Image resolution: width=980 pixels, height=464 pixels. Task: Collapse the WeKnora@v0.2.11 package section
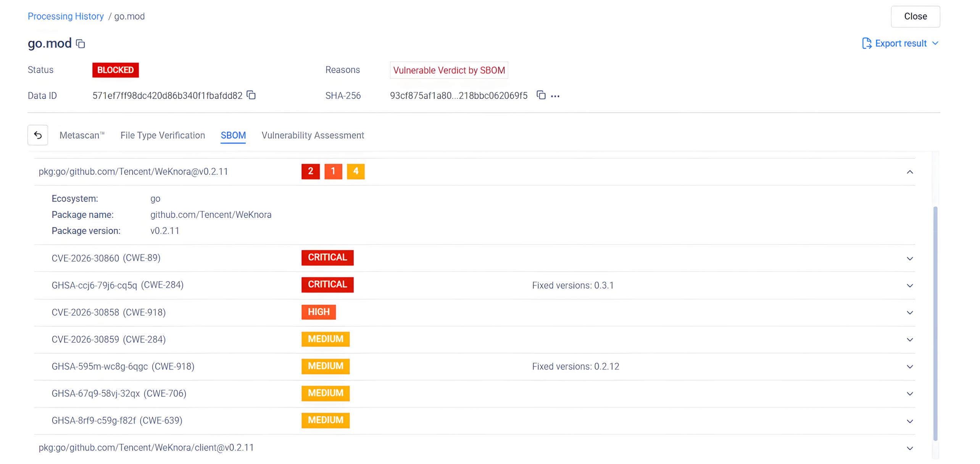point(909,172)
